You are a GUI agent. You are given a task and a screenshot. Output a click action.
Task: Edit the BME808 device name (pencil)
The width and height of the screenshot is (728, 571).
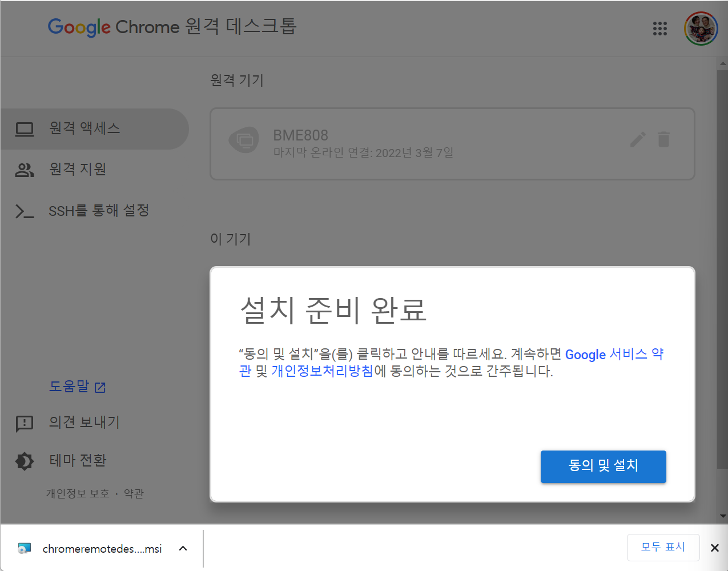638,139
